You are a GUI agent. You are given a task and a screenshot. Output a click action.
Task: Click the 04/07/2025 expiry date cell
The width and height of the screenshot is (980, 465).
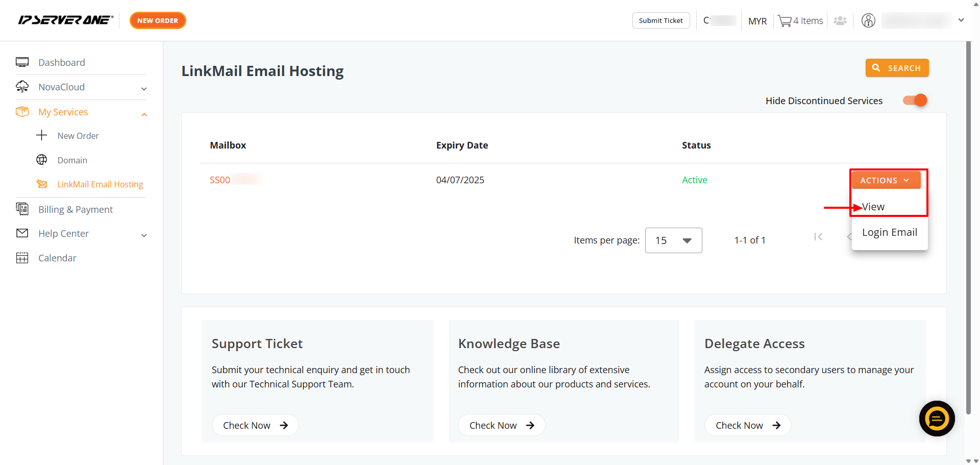460,180
